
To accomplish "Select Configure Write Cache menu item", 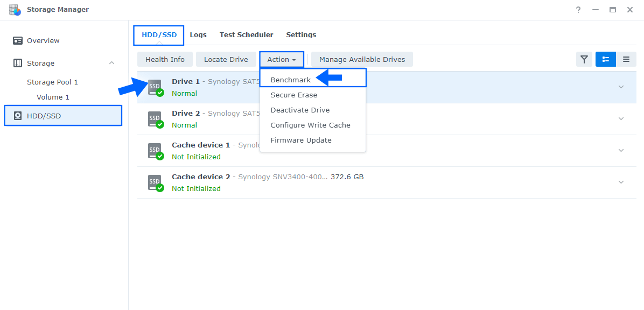I will tap(312, 125).
